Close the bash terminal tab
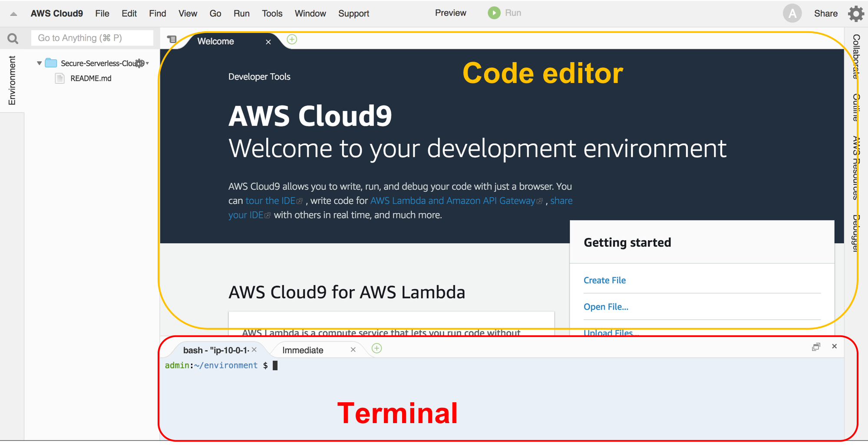This screenshot has width=868, height=447. pos(254,350)
